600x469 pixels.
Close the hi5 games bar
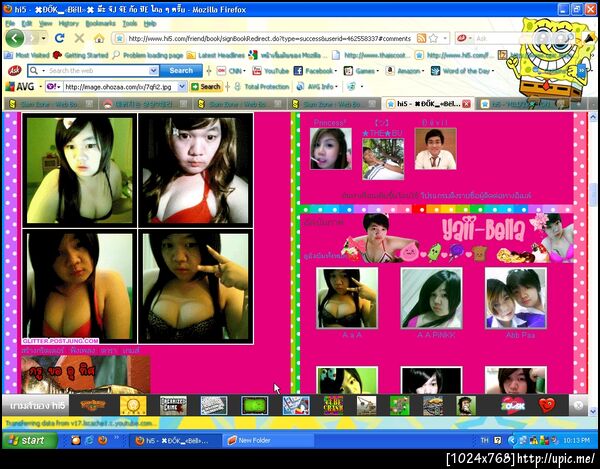(578, 405)
